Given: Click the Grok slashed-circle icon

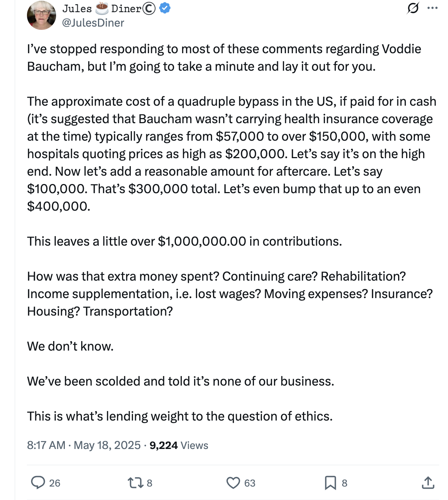Looking at the screenshot, I should point(413,8).
